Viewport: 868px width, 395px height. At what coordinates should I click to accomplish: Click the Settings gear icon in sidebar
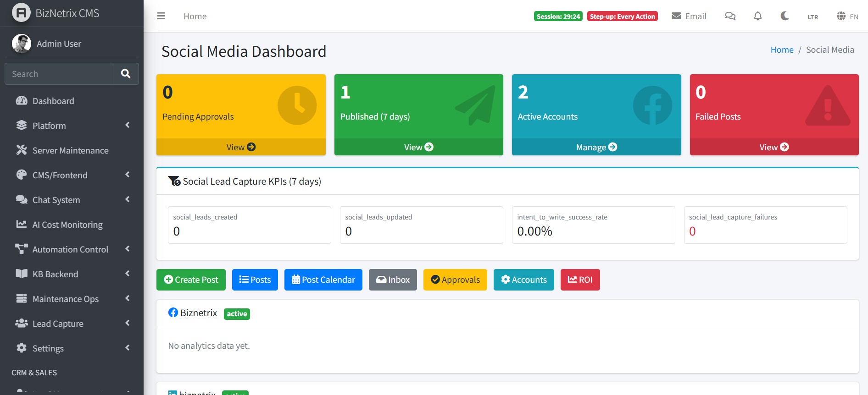click(22, 348)
